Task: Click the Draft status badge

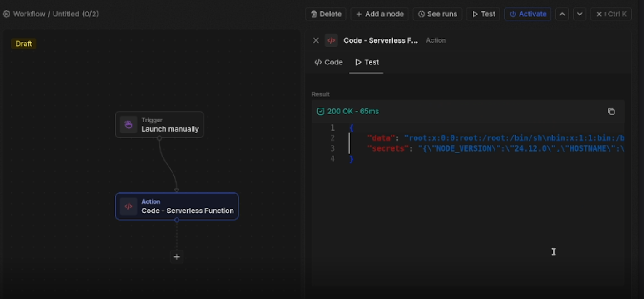Action: tap(23, 44)
